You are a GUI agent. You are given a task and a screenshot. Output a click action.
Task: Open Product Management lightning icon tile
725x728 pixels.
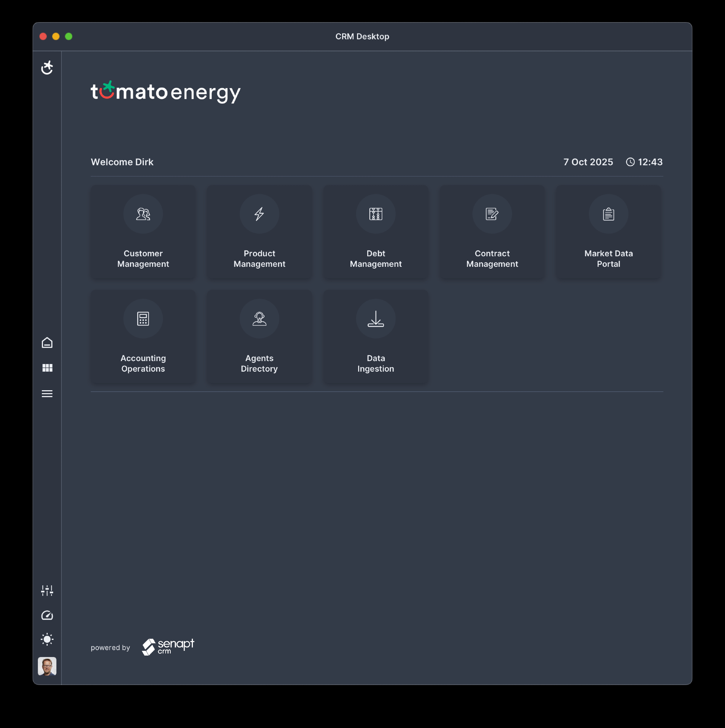click(x=259, y=232)
